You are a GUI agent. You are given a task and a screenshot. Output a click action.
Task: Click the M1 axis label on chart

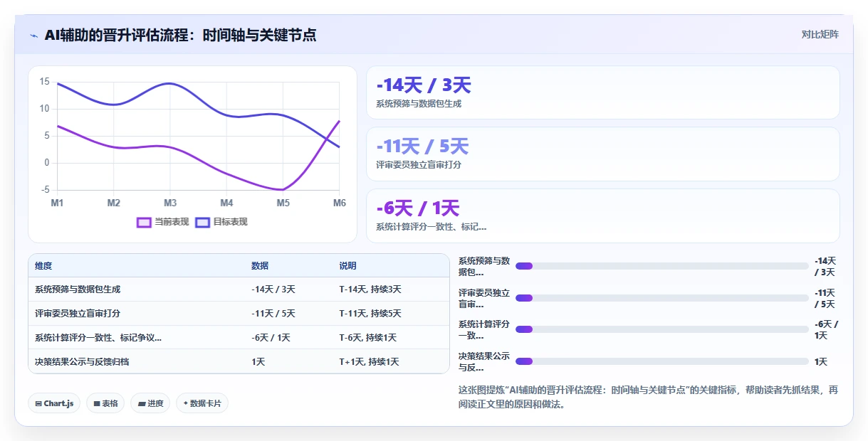(57, 203)
